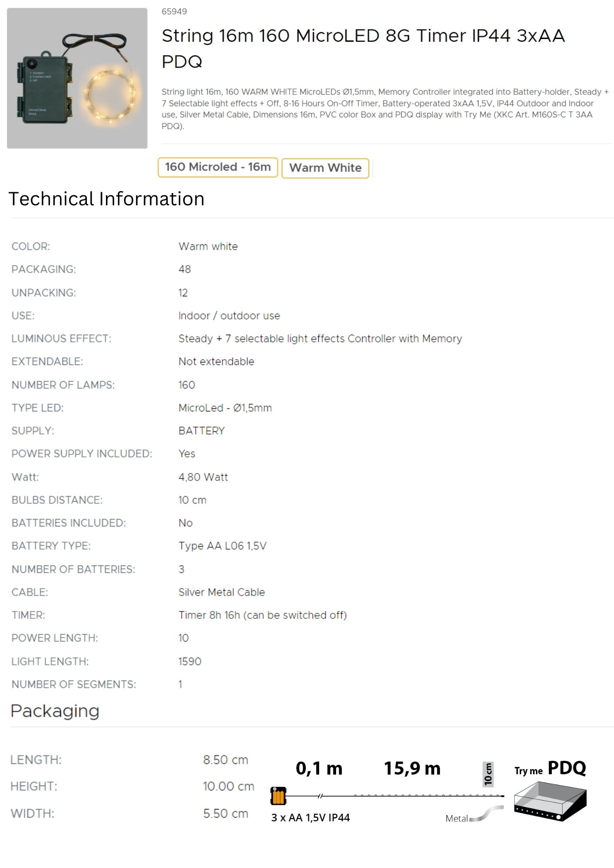This screenshot has width=614, height=868.
Task: Click the Luminous Effect value text
Action: [x=320, y=339]
